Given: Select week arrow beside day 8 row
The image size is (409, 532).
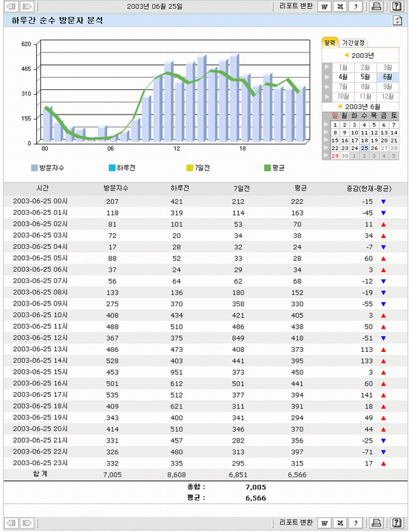Looking at the screenshot, I should click(326, 132).
